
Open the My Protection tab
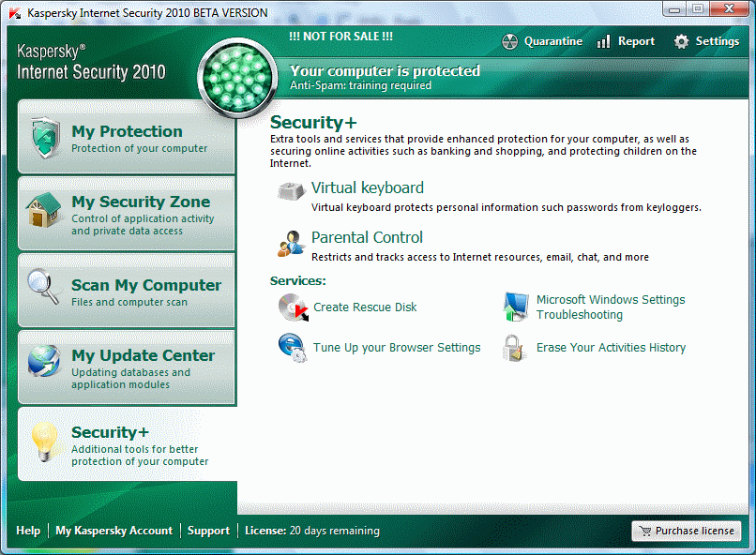pyautogui.click(x=127, y=137)
